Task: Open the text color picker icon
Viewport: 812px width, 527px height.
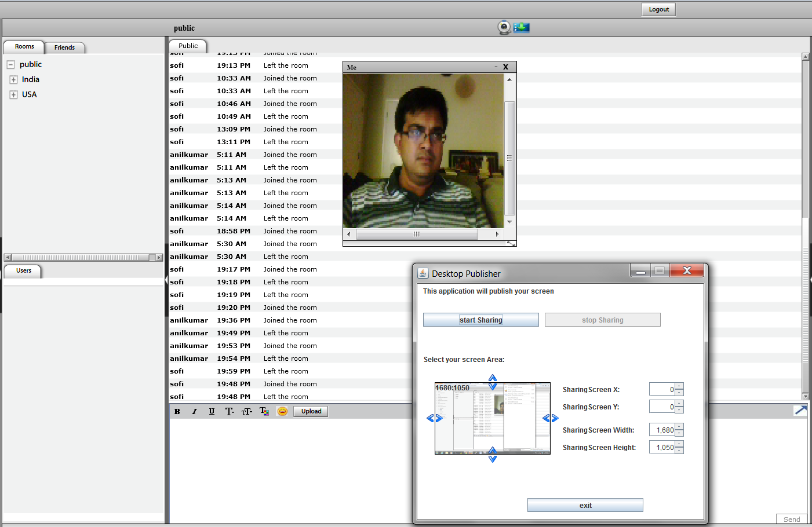Action: pos(264,412)
